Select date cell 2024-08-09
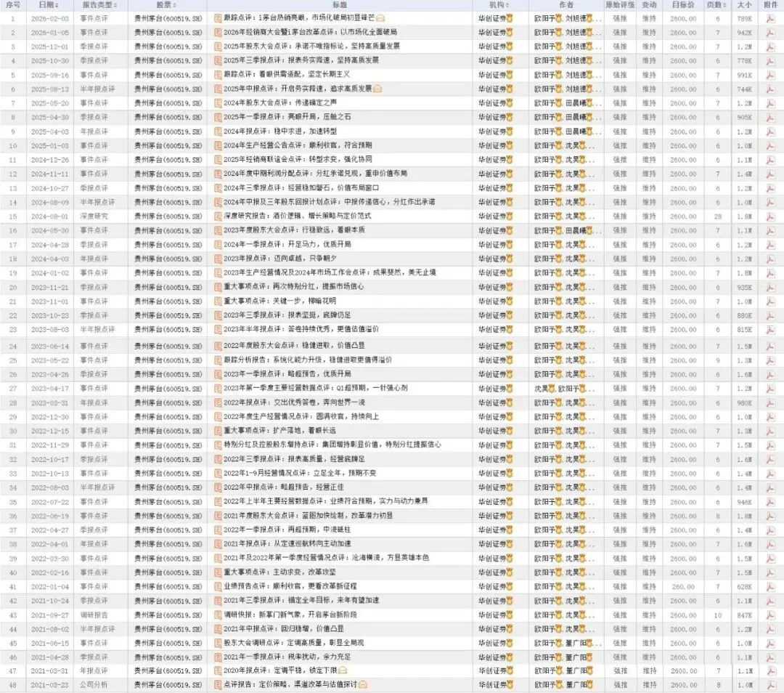This screenshot has width=784, height=693. point(50,203)
